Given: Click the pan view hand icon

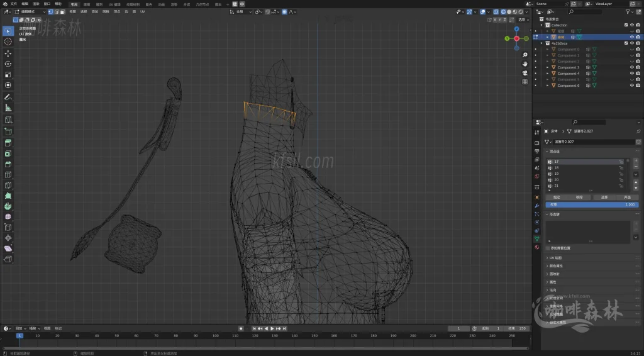Looking at the screenshot, I should pos(525,64).
